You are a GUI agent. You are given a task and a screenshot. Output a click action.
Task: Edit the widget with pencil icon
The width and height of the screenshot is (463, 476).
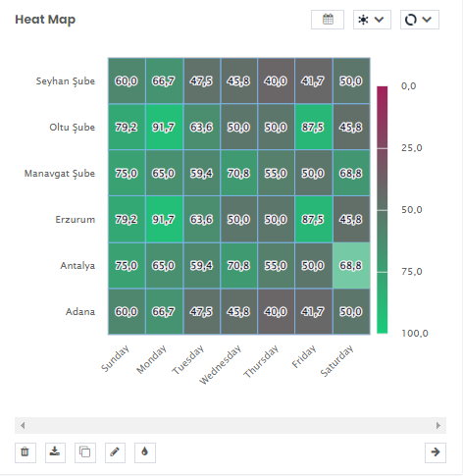point(115,452)
